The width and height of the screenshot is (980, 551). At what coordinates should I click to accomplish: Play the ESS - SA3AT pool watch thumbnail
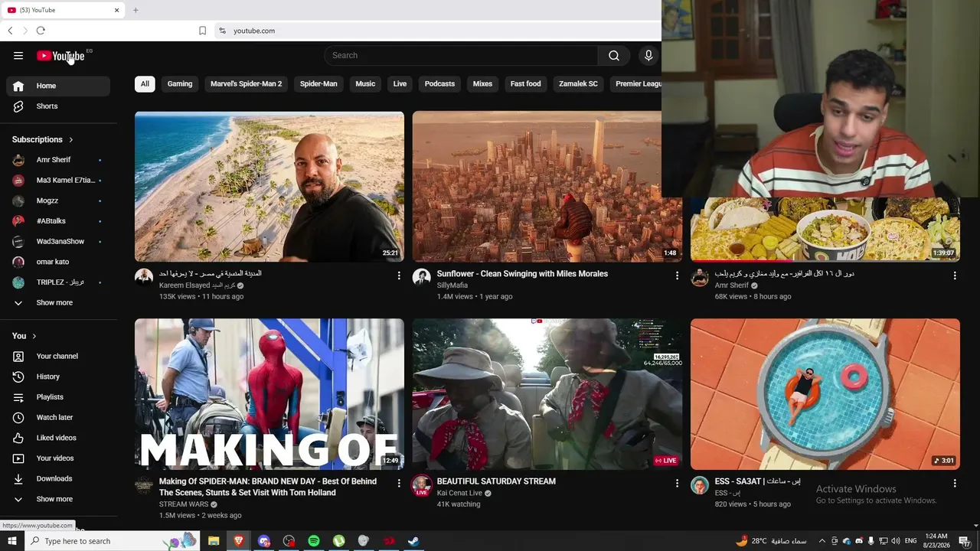pos(825,394)
